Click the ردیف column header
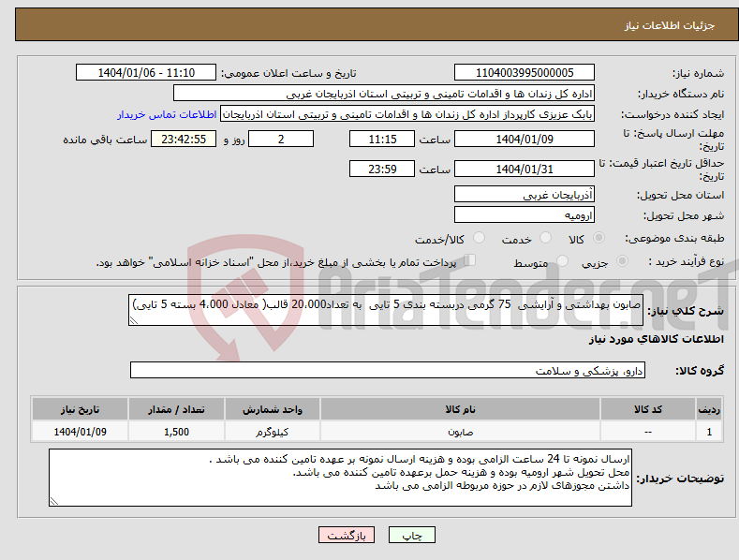 tap(709, 409)
